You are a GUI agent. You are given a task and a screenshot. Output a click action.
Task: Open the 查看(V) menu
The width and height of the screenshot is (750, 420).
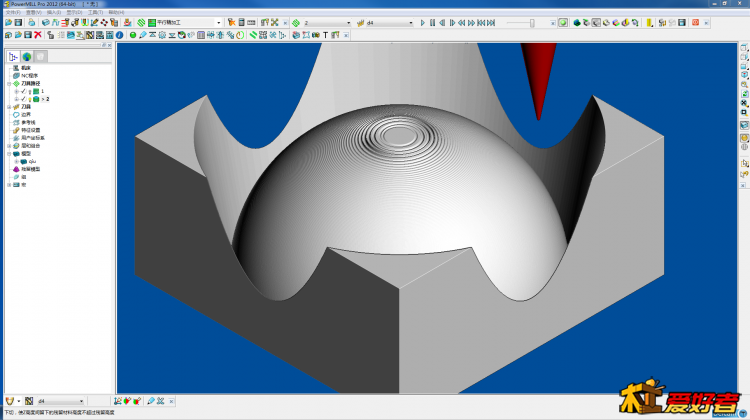(33, 12)
